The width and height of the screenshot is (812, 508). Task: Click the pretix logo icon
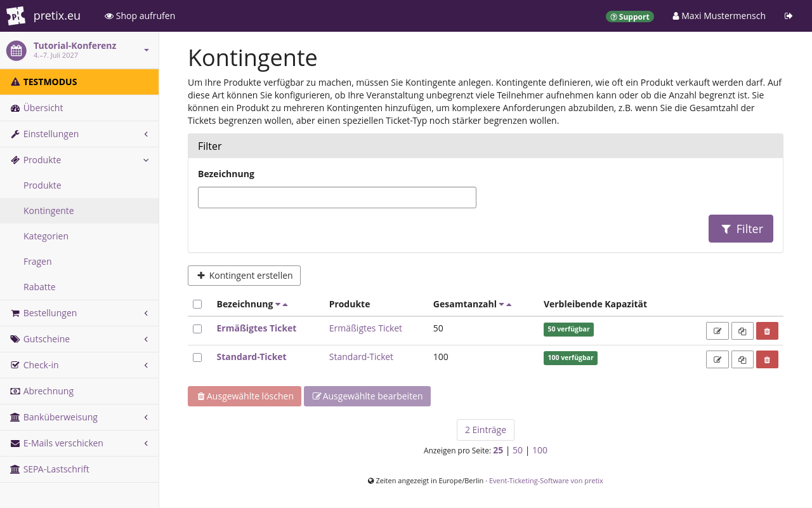(16, 16)
